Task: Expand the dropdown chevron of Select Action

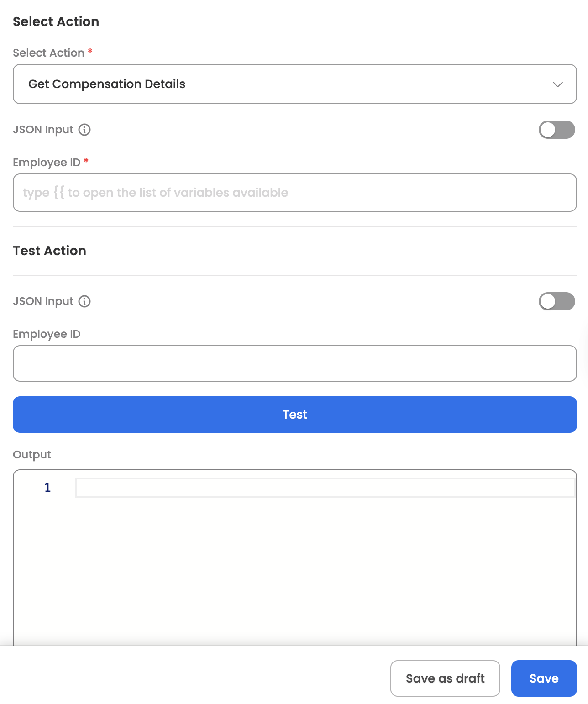Action: click(x=558, y=84)
